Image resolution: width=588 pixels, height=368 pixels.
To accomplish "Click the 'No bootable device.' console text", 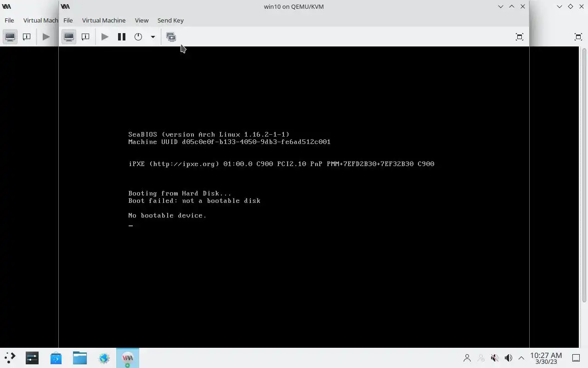I will tap(167, 215).
